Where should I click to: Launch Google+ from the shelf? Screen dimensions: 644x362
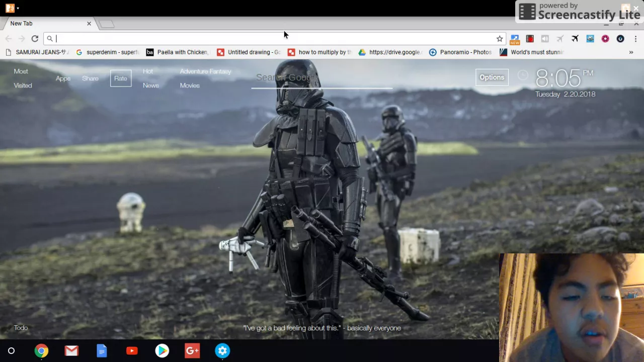192,351
